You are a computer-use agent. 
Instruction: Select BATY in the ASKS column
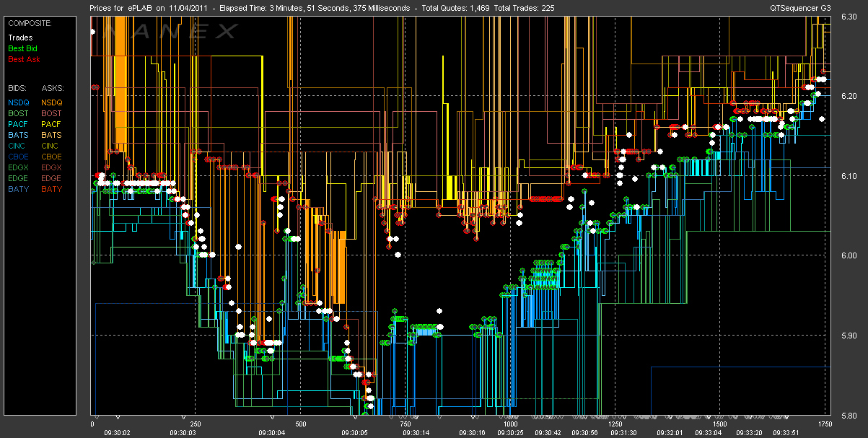[x=52, y=190]
